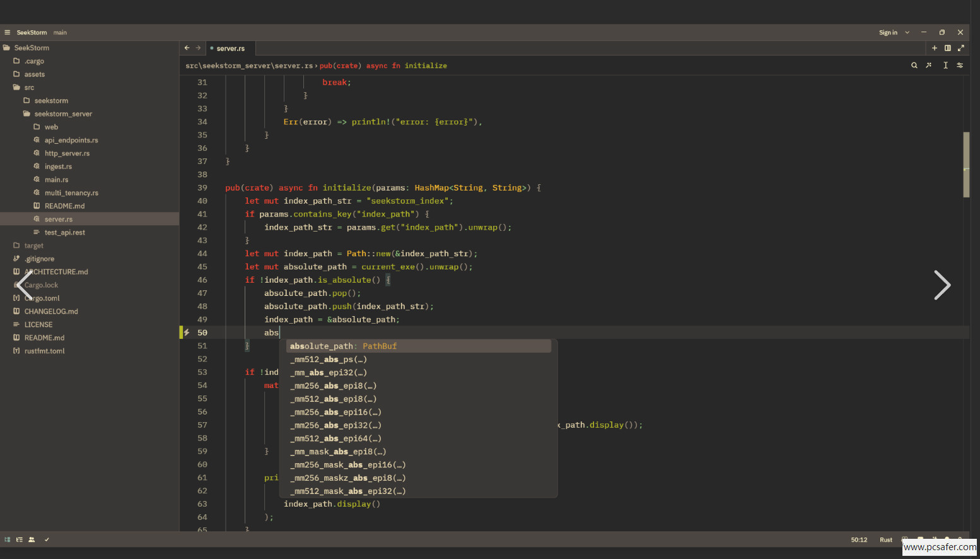
Task: Click the Rust language selector
Action: pyautogui.click(x=886, y=539)
